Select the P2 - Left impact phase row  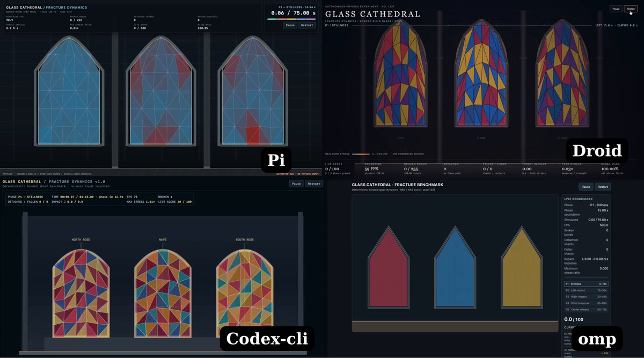pos(586,290)
